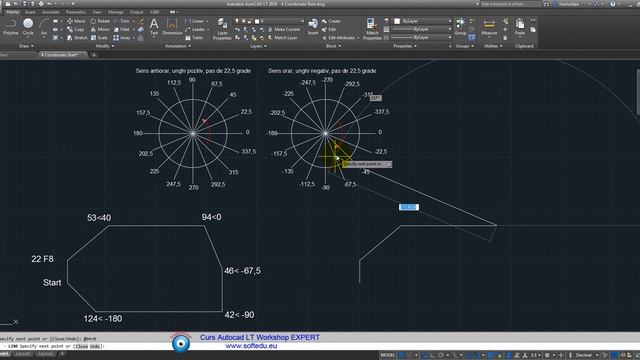Viewport: 640px width, 360px height.
Task: Click the Make Current layer button
Action: [283, 29]
